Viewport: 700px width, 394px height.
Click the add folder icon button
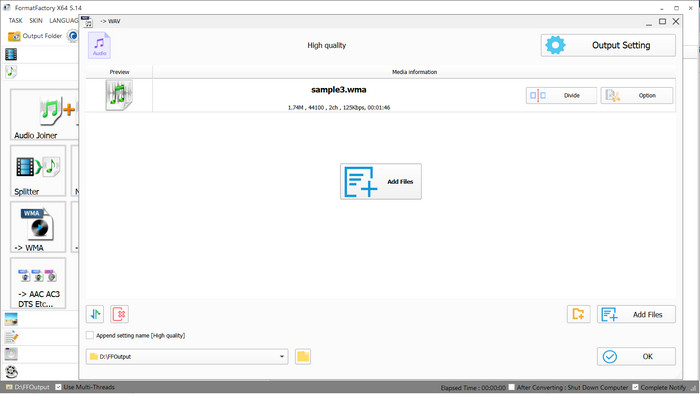pos(579,315)
